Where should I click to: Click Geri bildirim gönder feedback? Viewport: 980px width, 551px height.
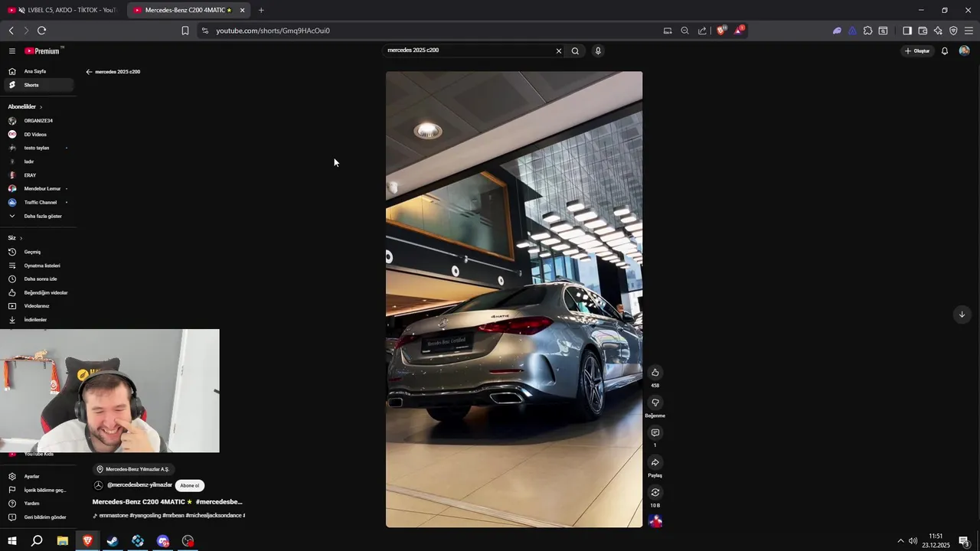click(x=38, y=517)
